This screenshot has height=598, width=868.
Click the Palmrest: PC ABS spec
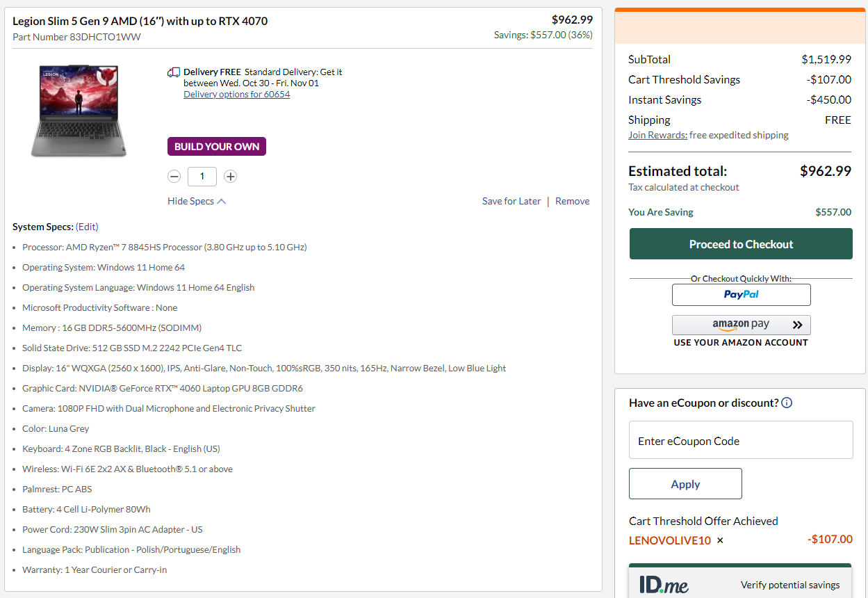click(57, 489)
